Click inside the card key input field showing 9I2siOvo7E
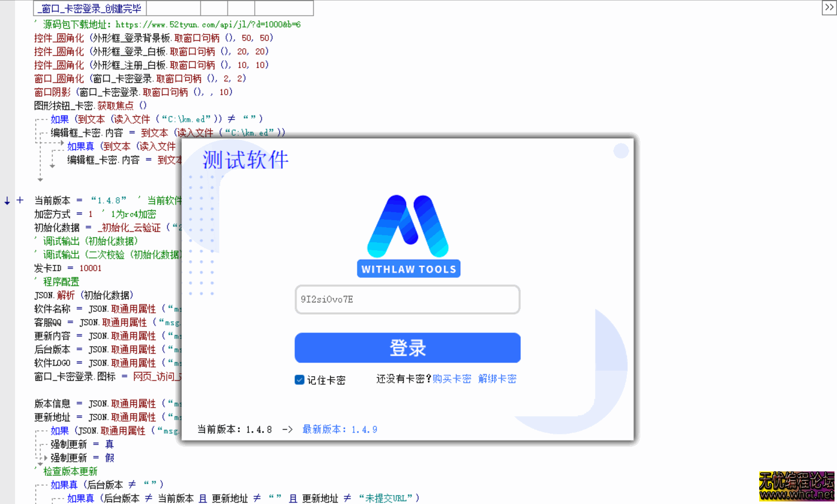 (407, 299)
